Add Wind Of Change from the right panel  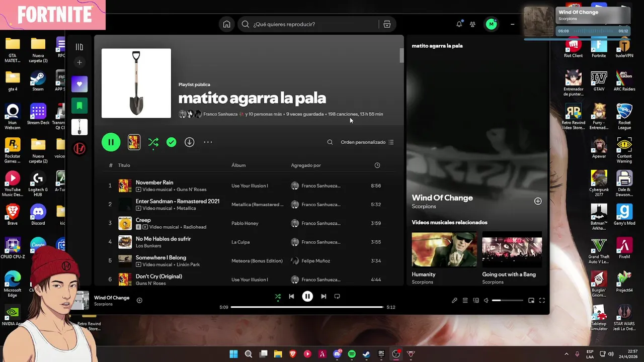click(538, 201)
